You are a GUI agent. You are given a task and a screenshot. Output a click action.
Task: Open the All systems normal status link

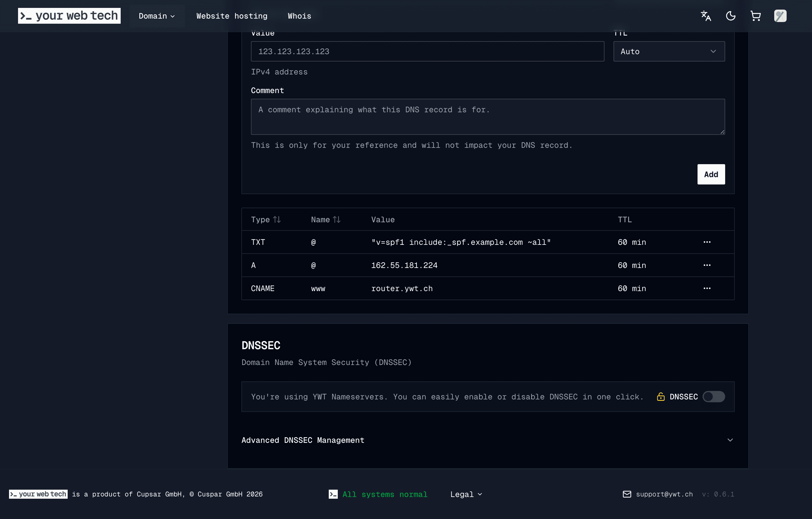pos(385,494)
